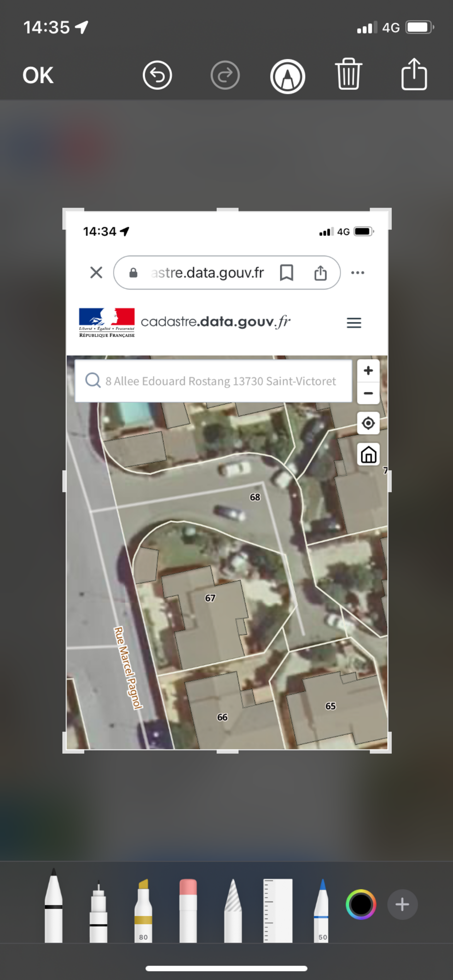This screenshot has width=453, height=980.
Task: Open the share sheet icon
Action: pyautogui.click(x=414, y=74)
